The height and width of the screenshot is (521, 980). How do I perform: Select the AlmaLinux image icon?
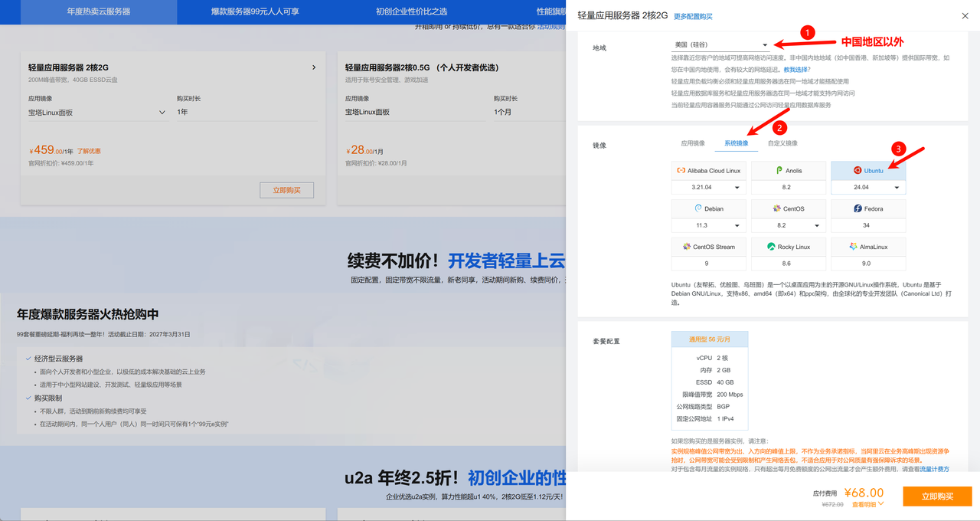853,247
